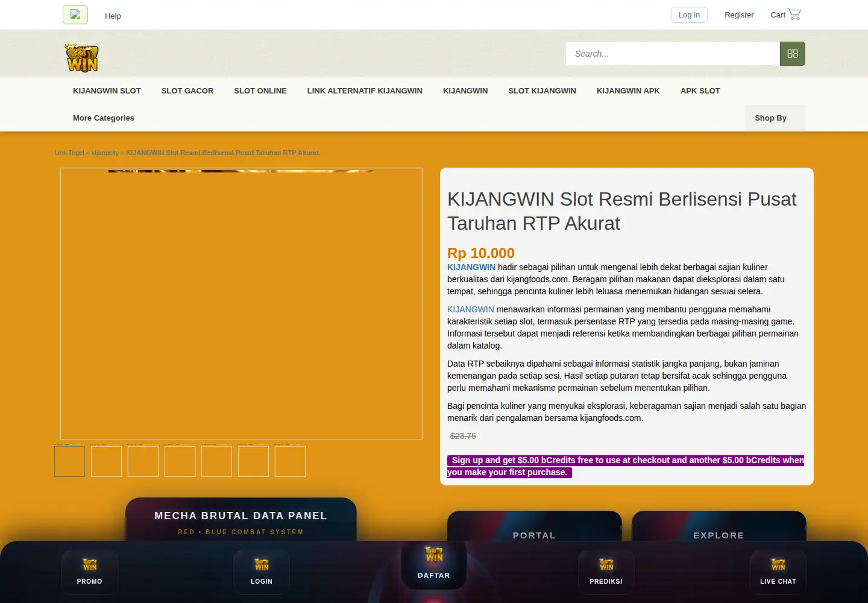This screenshot has width=868, height=603.
Task: Click the bCredits sign up promo banner
Action: click(626, 466)
